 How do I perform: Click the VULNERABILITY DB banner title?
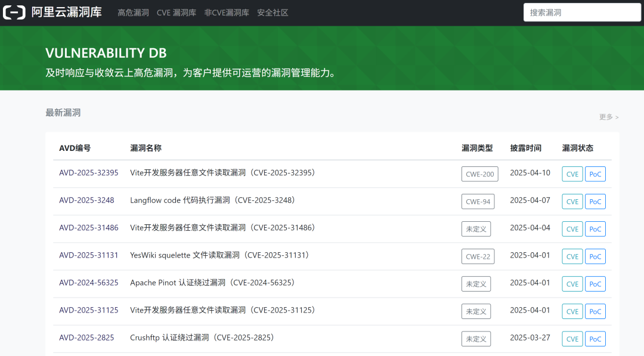coord(106,53)
